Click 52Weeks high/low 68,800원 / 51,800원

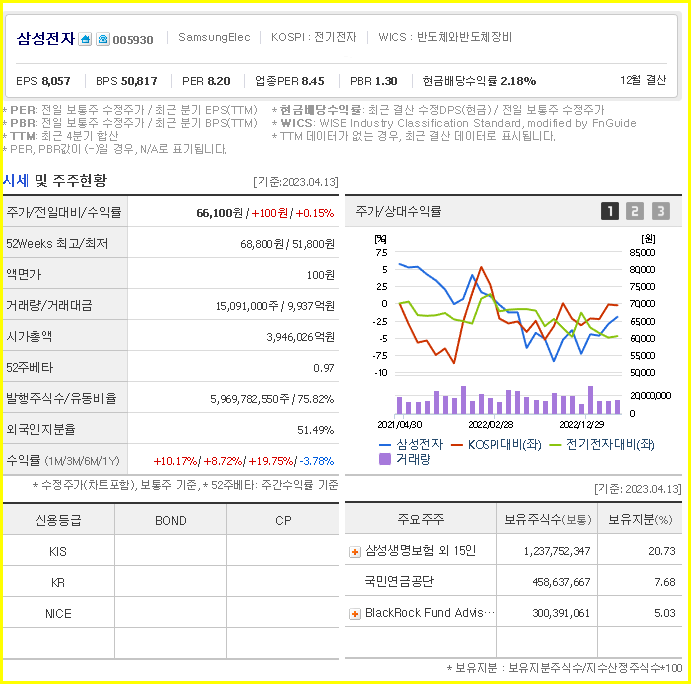coord(287,244)
